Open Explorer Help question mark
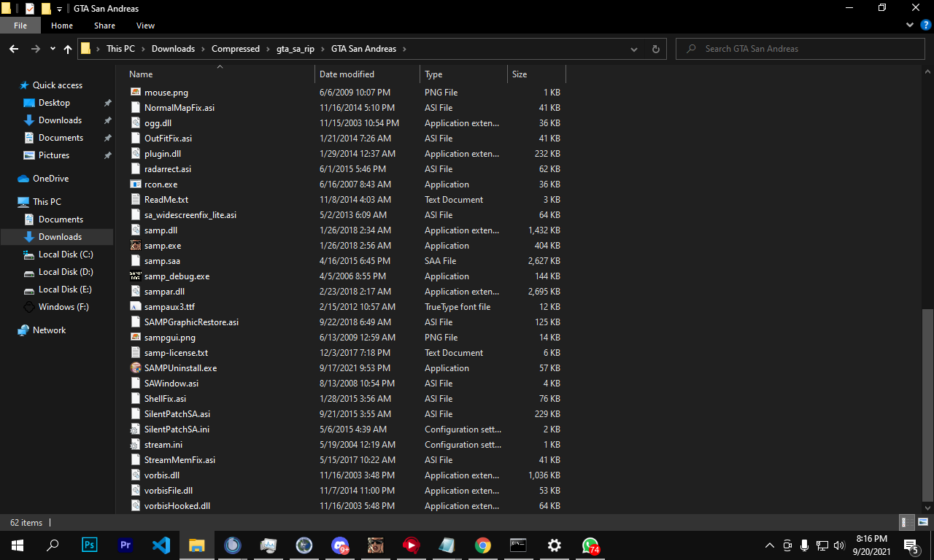This screenshot has height=560, width=934. [x=925, y=25]
